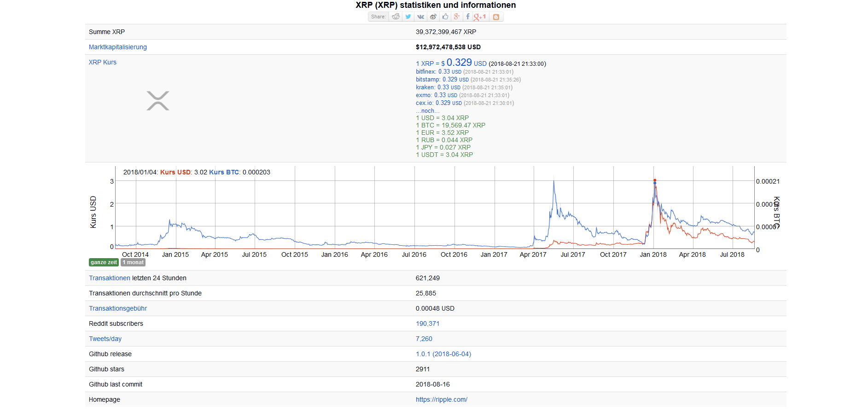The image size is (868, 410).
Task: Share the page on Reddit
Action: tap(396, 17)
